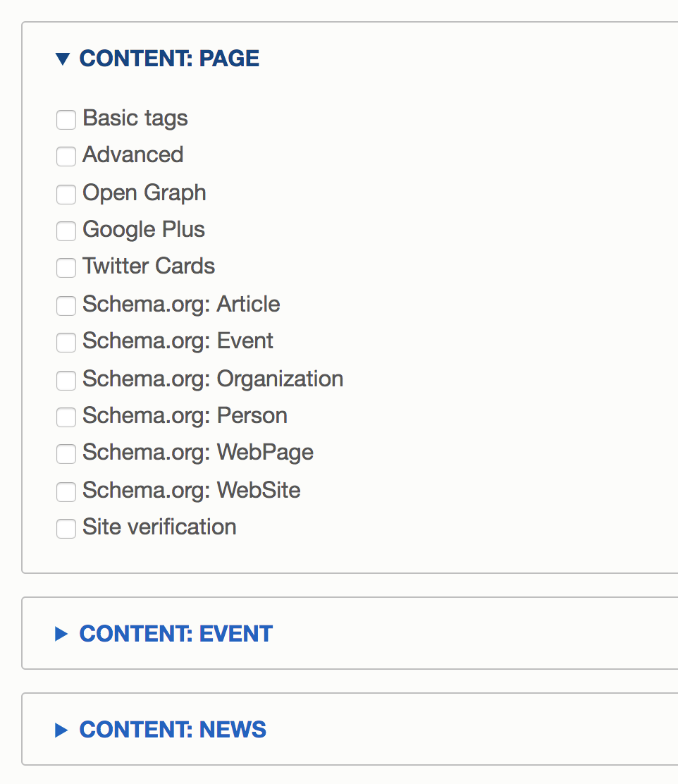Tick the Schema.org: Article checkbox

(66, 305)
